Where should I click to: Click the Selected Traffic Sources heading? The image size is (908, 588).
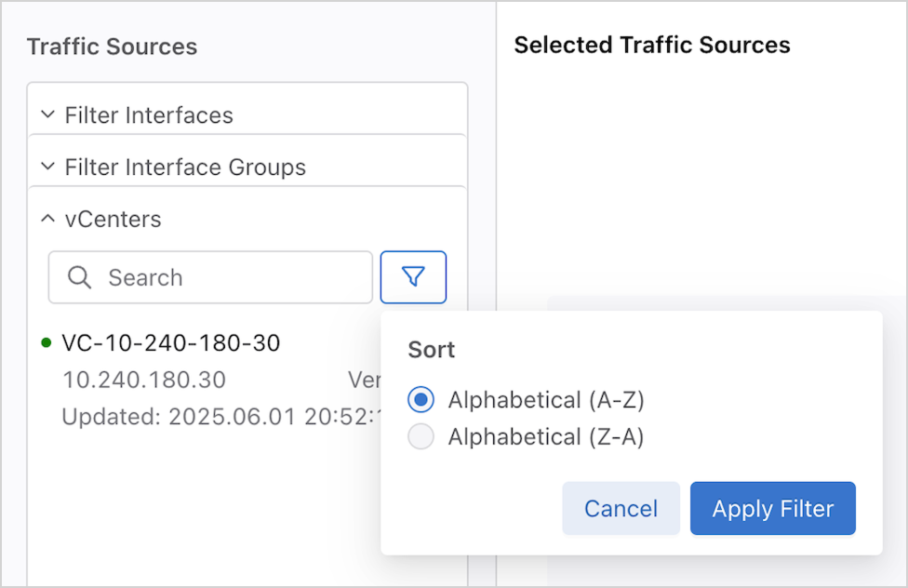[652, 45]
